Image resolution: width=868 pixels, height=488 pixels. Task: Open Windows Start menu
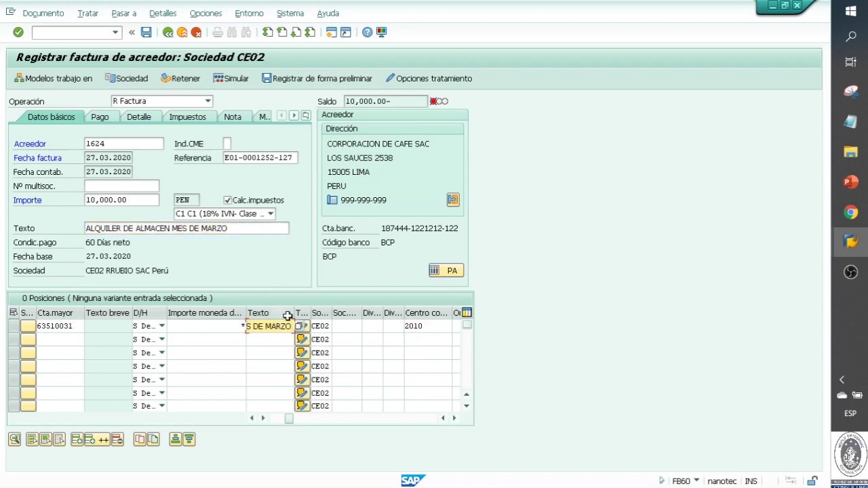[850, 12]
